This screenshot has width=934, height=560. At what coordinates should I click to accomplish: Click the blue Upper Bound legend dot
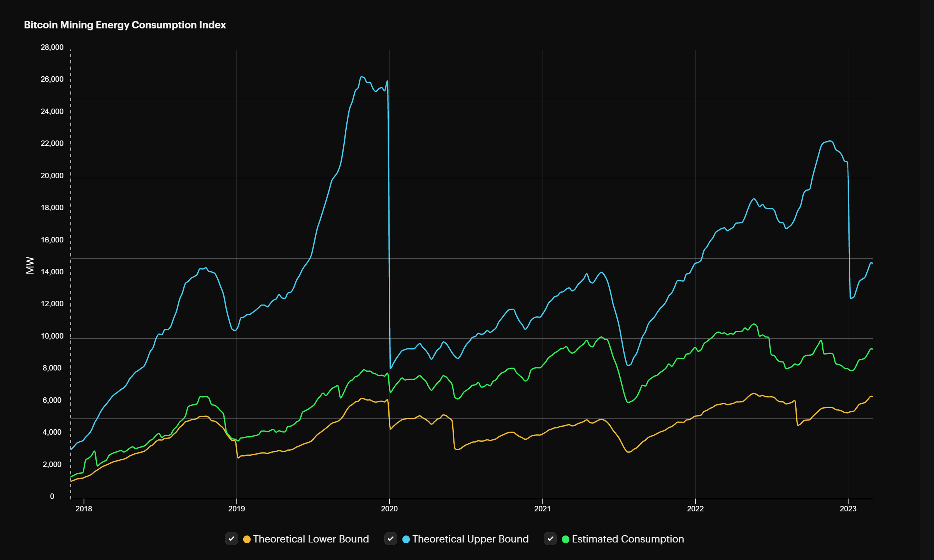(x=406, y=539)
